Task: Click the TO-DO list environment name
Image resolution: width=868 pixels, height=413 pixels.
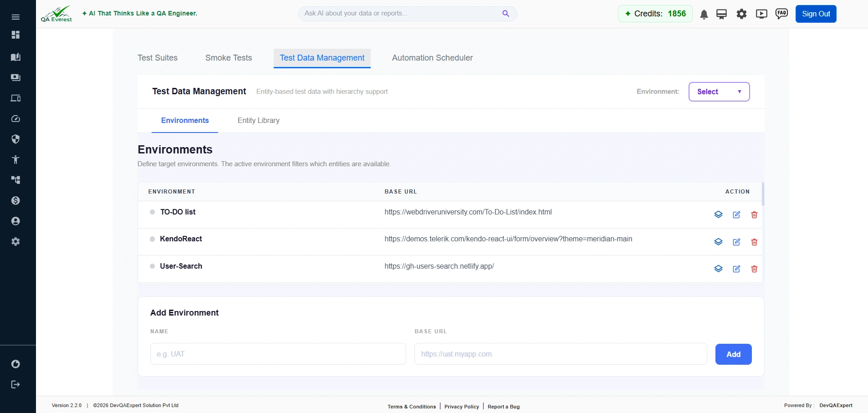Action: pos(178,212)
